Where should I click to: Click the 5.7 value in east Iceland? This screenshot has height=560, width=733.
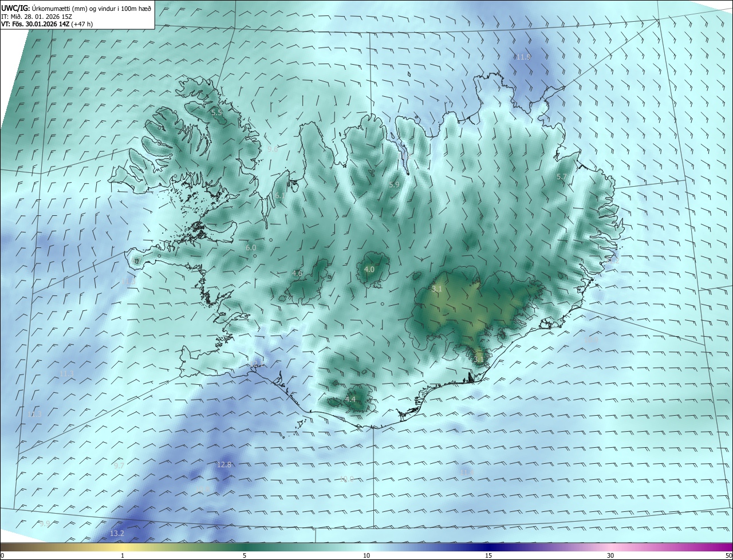pos(561,178)
